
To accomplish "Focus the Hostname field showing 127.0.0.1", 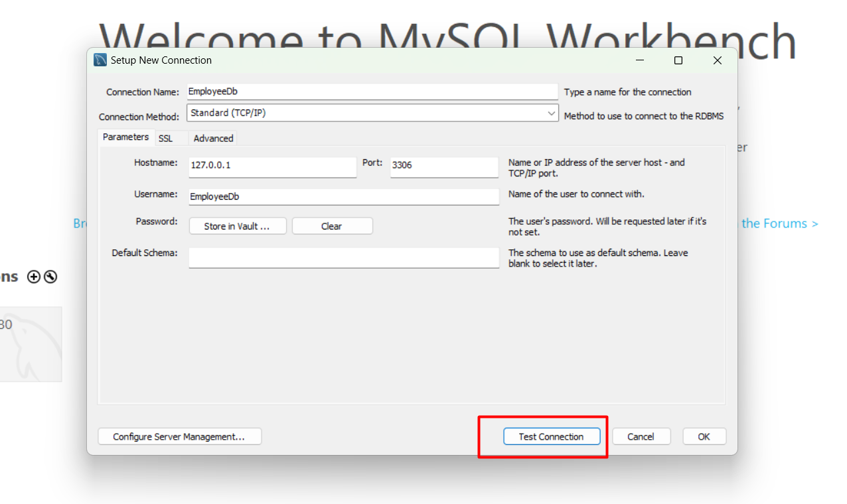I will point(272,166).
